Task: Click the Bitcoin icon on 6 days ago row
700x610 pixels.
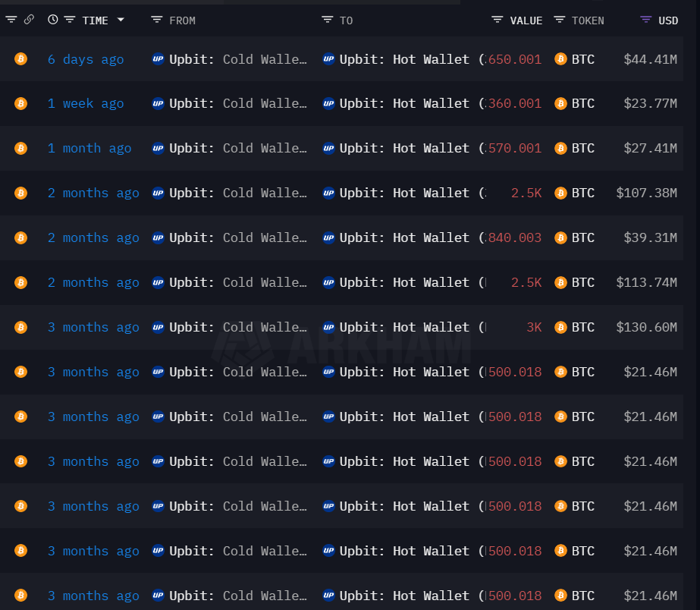Action: click(20, 59)
